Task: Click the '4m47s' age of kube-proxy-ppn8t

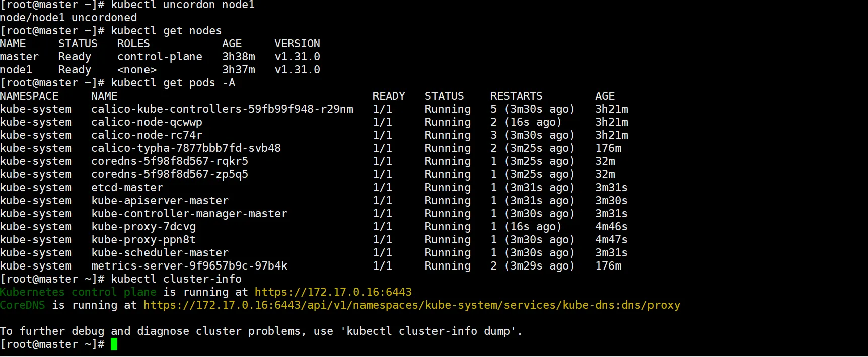Action: pos(611,240)
